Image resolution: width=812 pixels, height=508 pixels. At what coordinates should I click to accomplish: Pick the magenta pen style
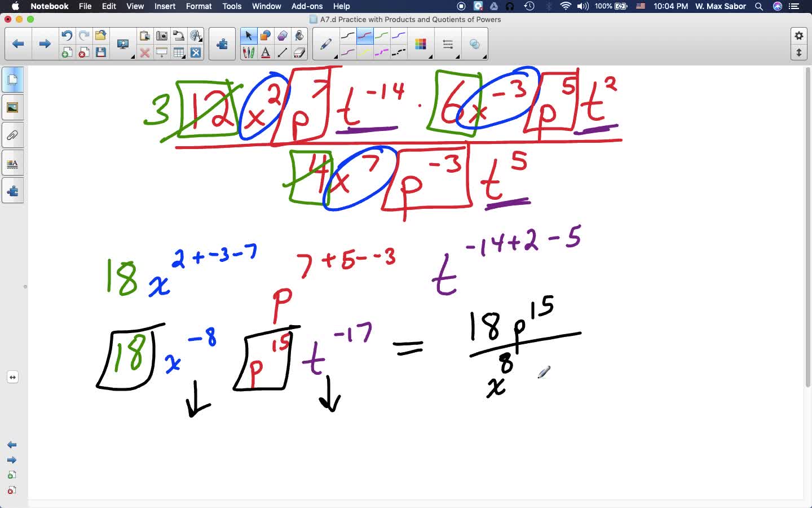coord(348,52)
